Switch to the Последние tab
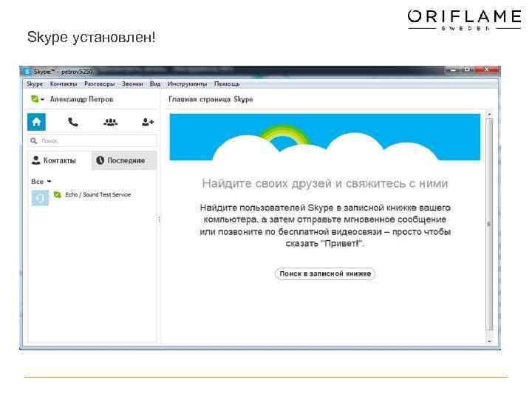This screenshot has height=399, width=532. coord(124,160)
